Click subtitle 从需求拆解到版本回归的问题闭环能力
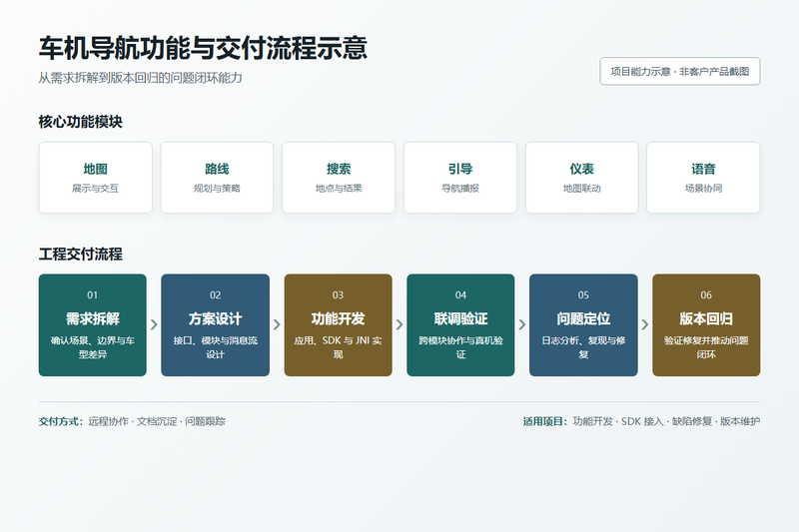This screenshot has height=532, width=799. (140, 78)
